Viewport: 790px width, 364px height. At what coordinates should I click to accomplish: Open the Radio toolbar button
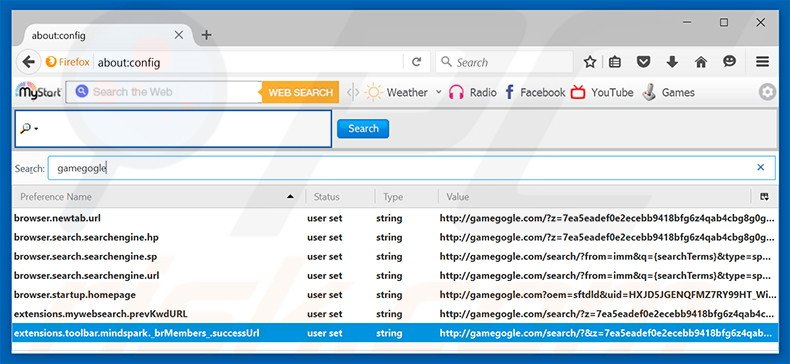473,92
